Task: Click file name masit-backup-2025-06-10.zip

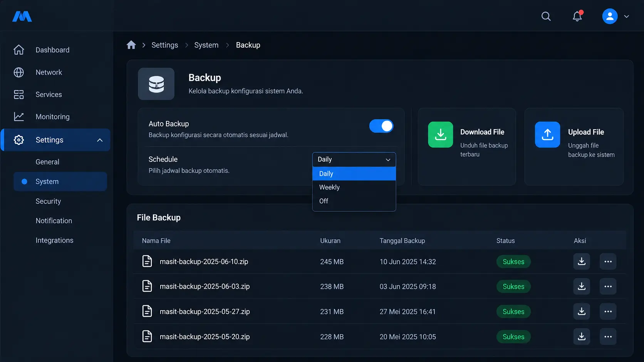Action: (204, 262)
